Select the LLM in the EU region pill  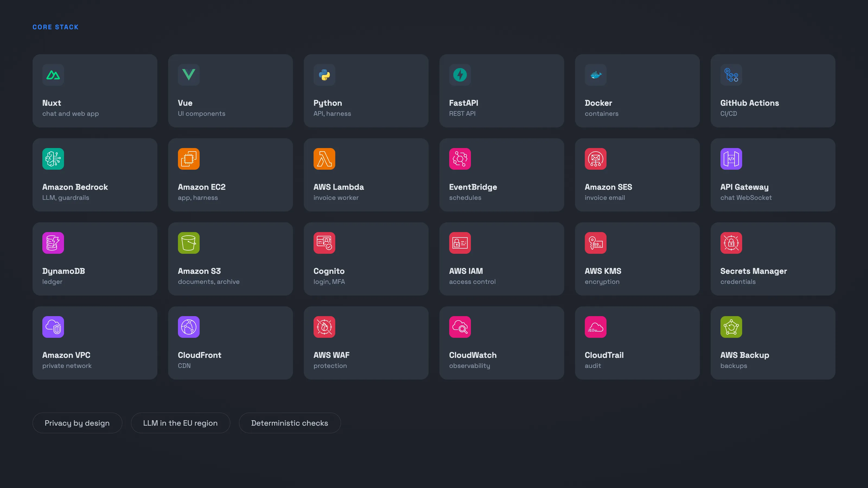pyautogui.click(x=180, y=423)
